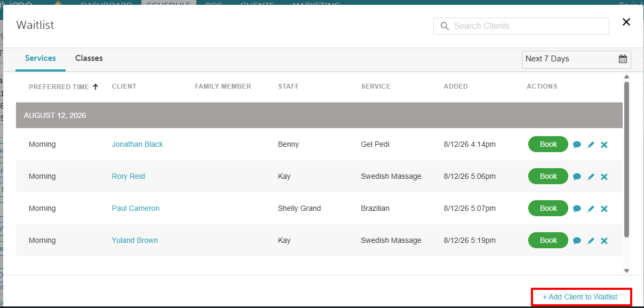Remove Jonathan Black from waitlist
The height and width of the screenshot is (308, 644).
tap(604, 145)
